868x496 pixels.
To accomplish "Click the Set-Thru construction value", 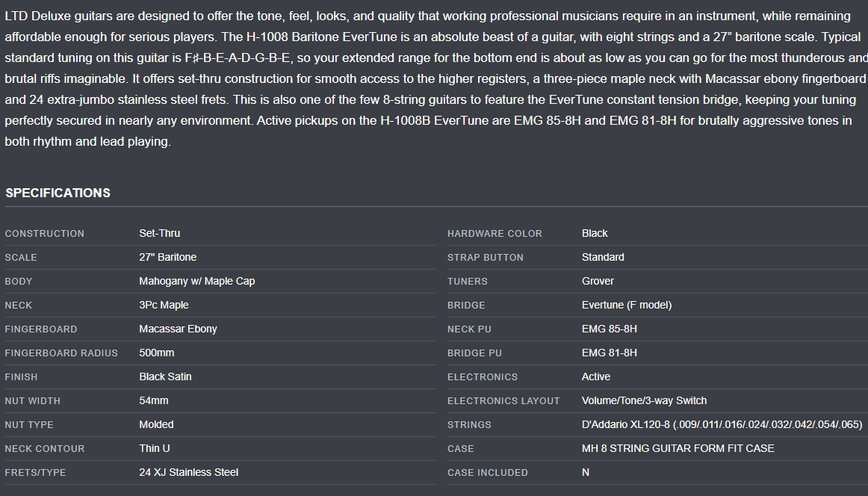I will click(159, 233).
